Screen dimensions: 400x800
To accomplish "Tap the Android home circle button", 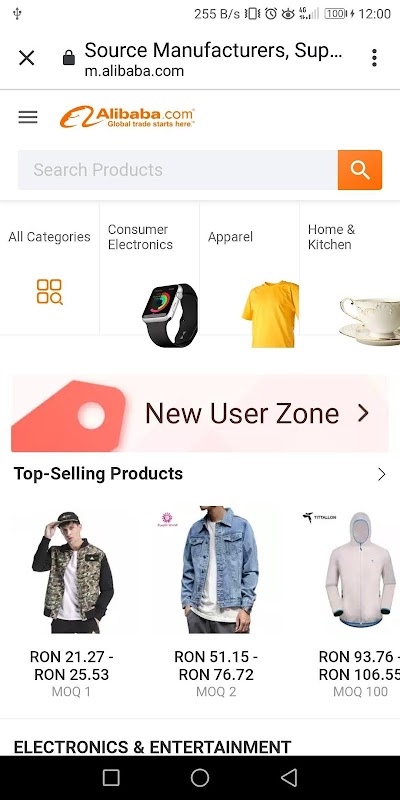I will coord(200,778).
